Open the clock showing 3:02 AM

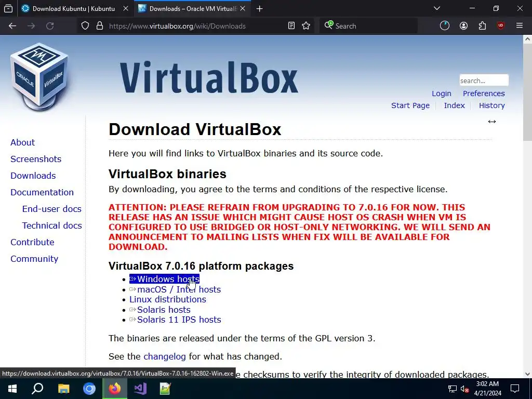[487, 389]
